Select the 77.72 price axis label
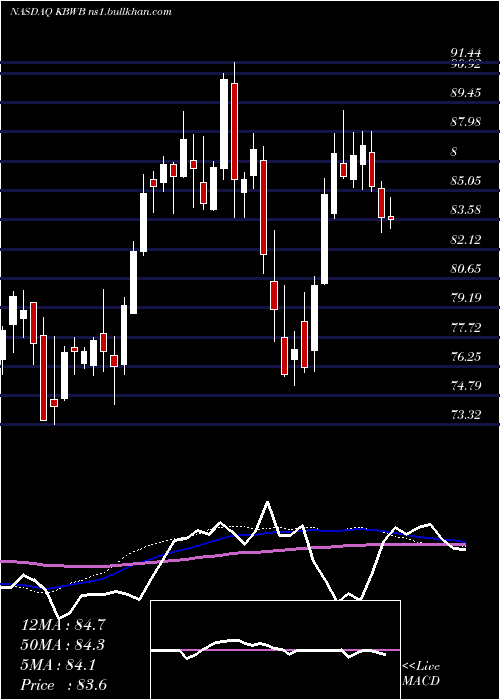The image size is (500, 700). click(466, 328)
